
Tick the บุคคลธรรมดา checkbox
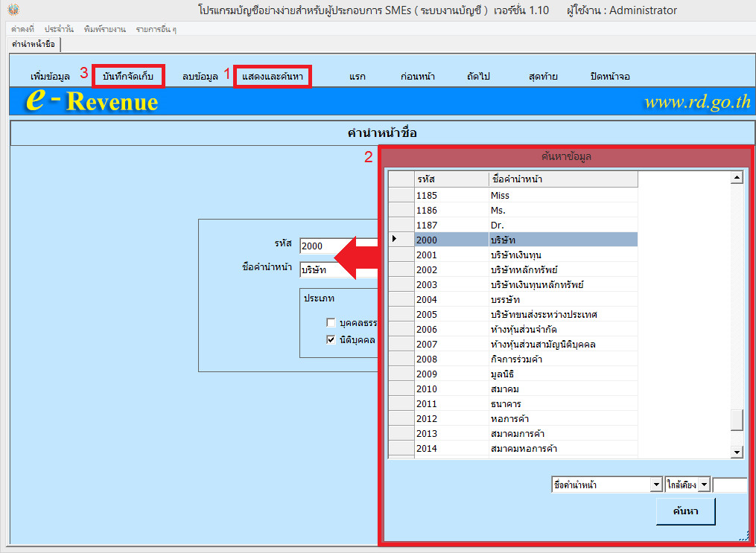click(x=331, y=323)
